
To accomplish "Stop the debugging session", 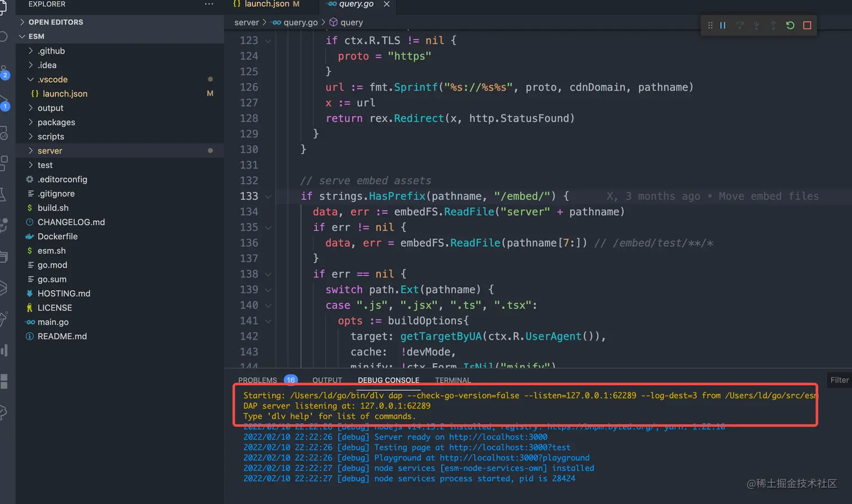I will click(807, 25).
